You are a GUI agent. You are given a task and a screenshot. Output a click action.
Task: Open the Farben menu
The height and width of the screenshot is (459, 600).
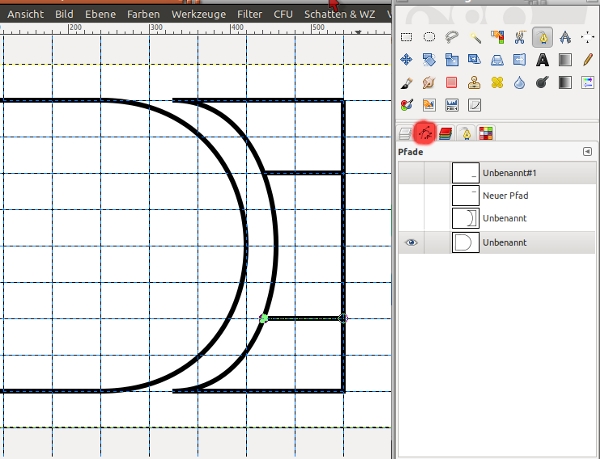[x=143, y=15]
